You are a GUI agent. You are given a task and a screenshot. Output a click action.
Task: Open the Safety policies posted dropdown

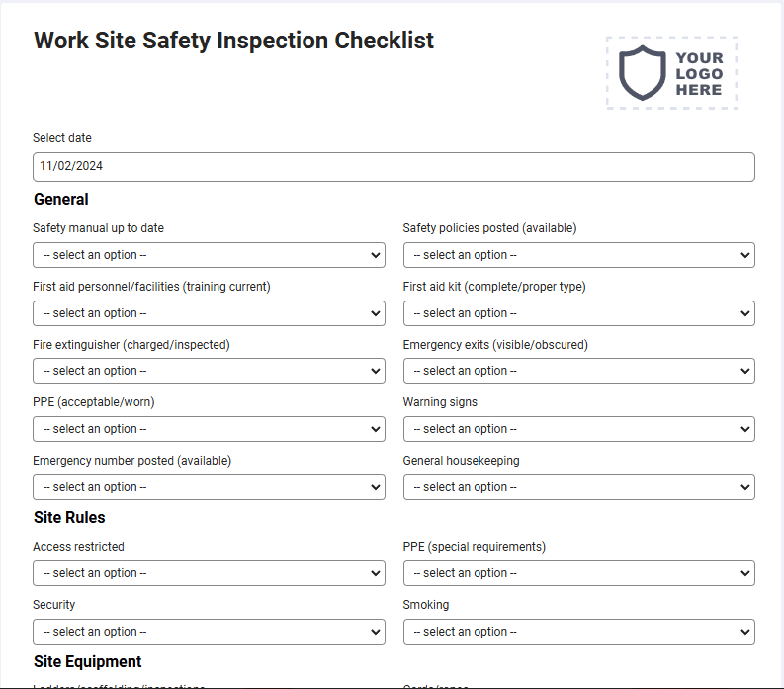tap(579, 255)
